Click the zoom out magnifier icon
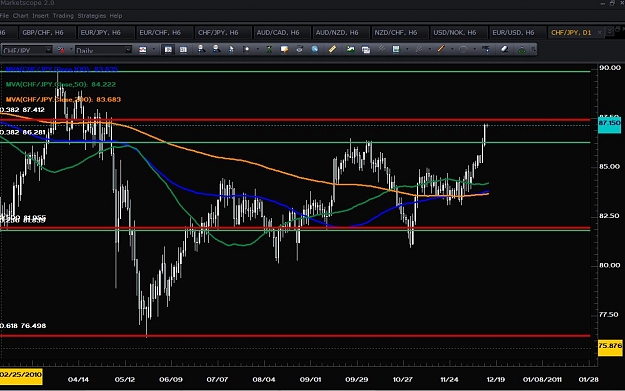Screen dimensions: 625x391 [216, 49]
